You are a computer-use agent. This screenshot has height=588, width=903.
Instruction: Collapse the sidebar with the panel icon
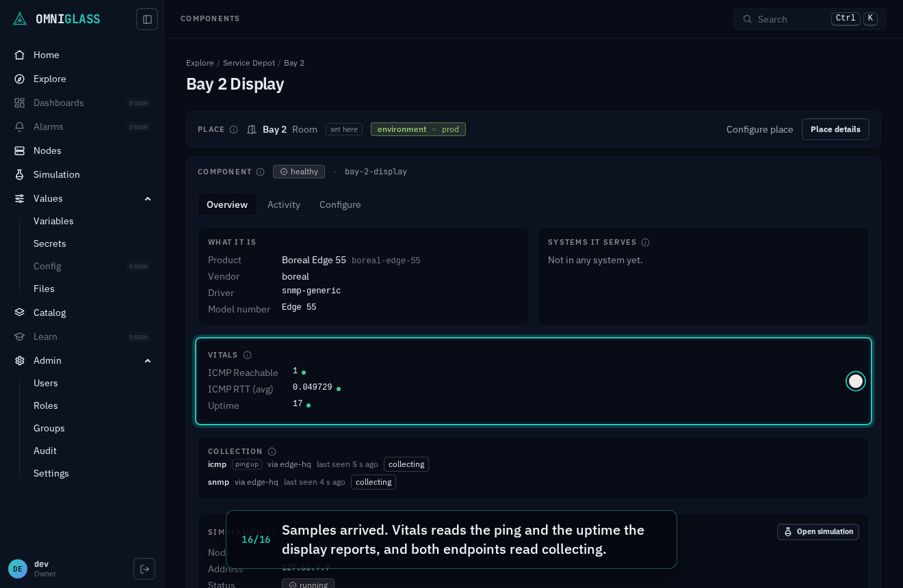pos(147,19)
